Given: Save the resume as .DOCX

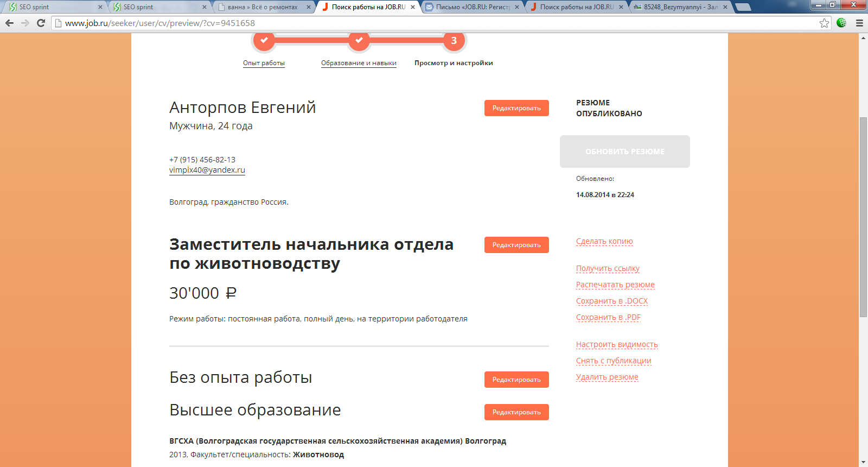Looking at the screenshot, I should pyautogui.click(x=612, y=301).
